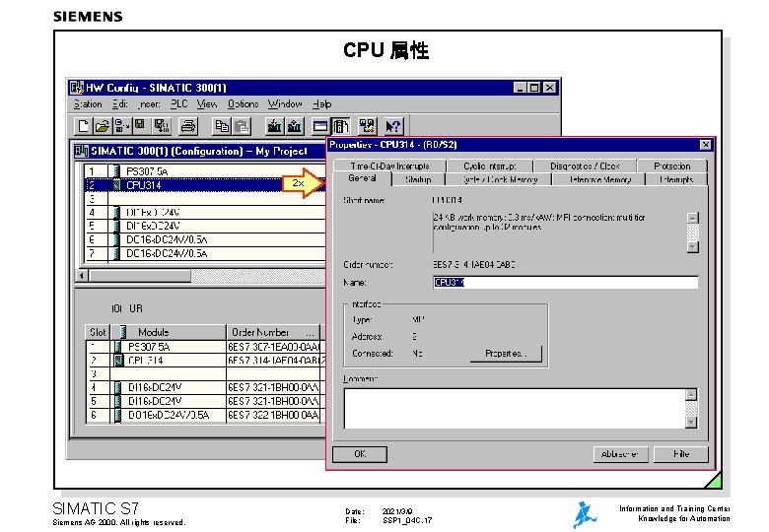Click the module icon in rack row 7
The width and height of the screenshot is (769, 532).
click(x=116, y=253)
